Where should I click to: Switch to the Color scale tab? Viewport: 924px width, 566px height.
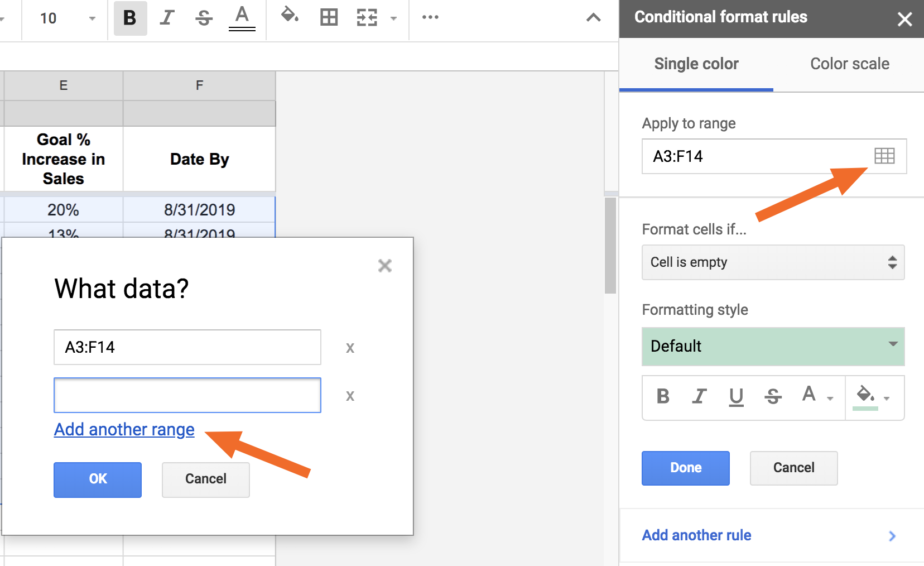849,64
